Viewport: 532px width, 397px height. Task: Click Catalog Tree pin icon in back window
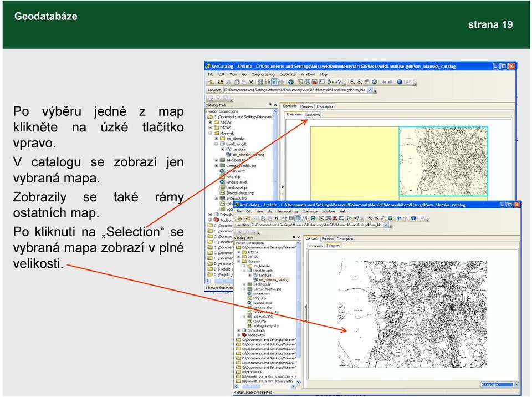[270, 105]
